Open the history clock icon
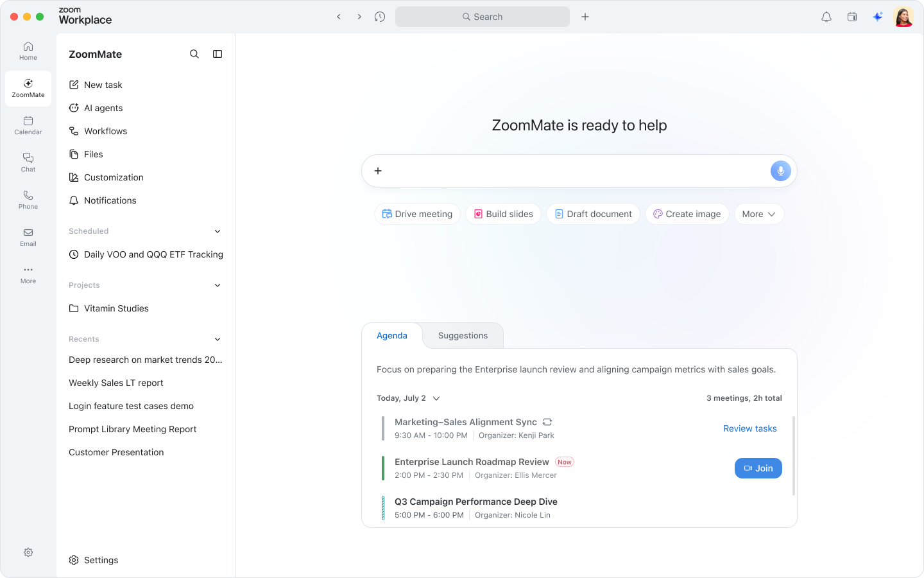924x578 pixels. [x=380, y=17]
